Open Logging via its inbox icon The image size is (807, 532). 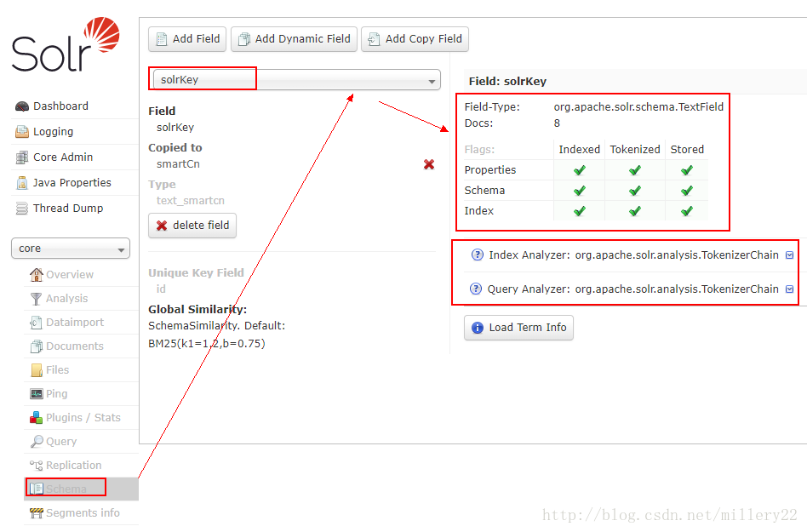22,132
